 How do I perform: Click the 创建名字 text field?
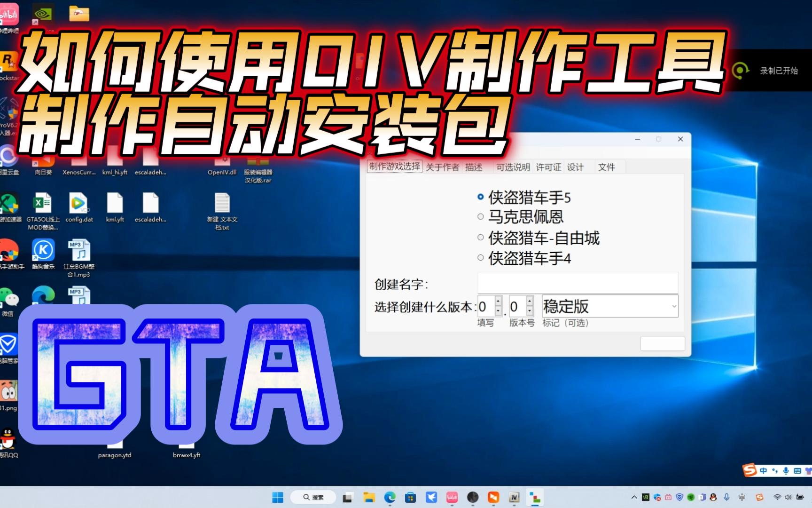click(x=578, y=283)
